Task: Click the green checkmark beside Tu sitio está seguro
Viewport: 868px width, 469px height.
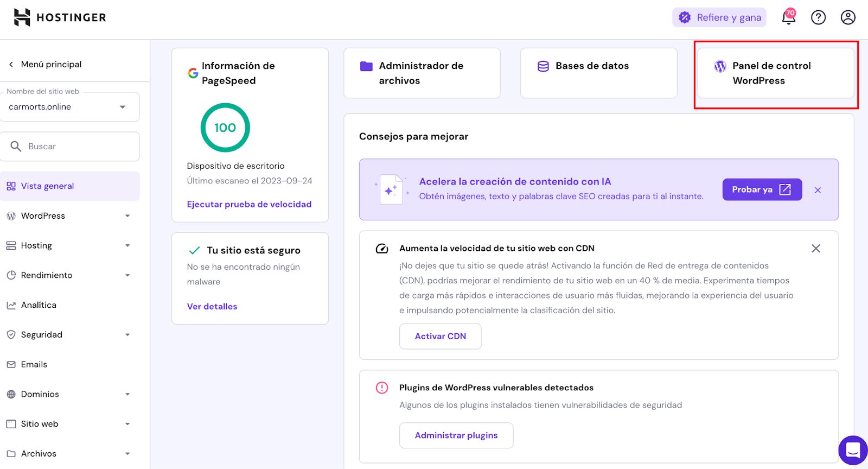Action: pyautogui.click(x=194, y=250)
